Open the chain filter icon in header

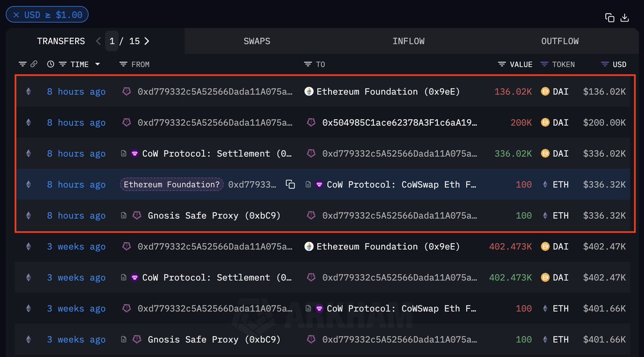23,64
